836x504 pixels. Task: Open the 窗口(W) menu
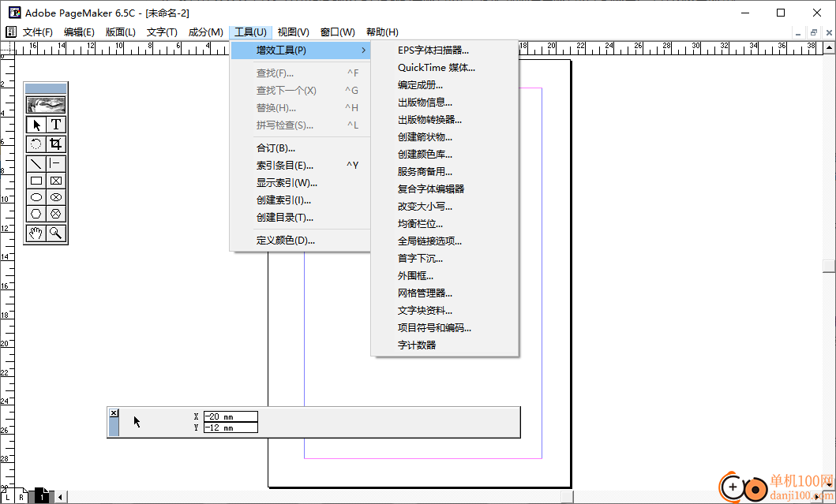[x=338, y=32]
